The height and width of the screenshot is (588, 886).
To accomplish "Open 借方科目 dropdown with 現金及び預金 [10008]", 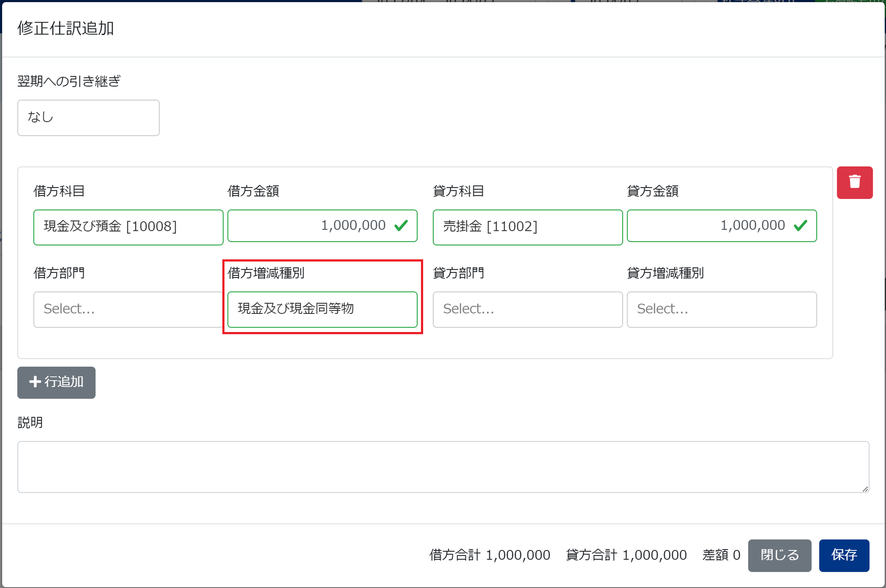I will point(128,227).
